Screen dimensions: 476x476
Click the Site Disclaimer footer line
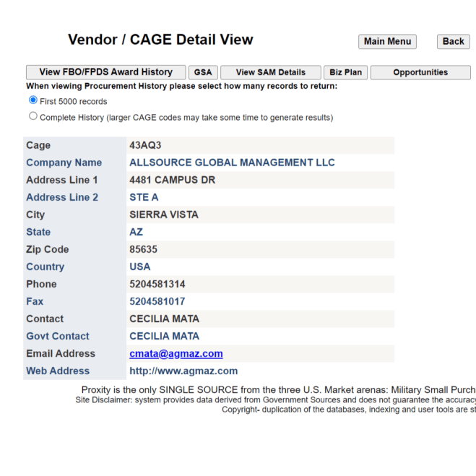(276, 400)
